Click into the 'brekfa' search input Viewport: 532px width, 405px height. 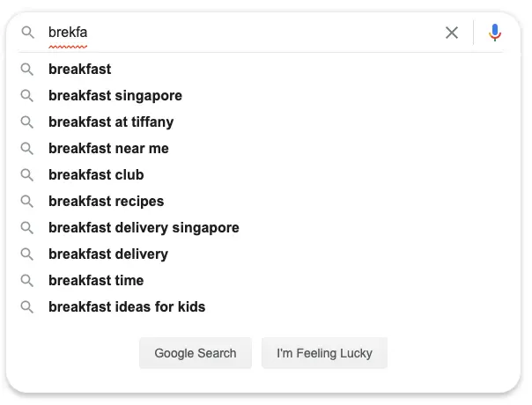tap(238, 33)
